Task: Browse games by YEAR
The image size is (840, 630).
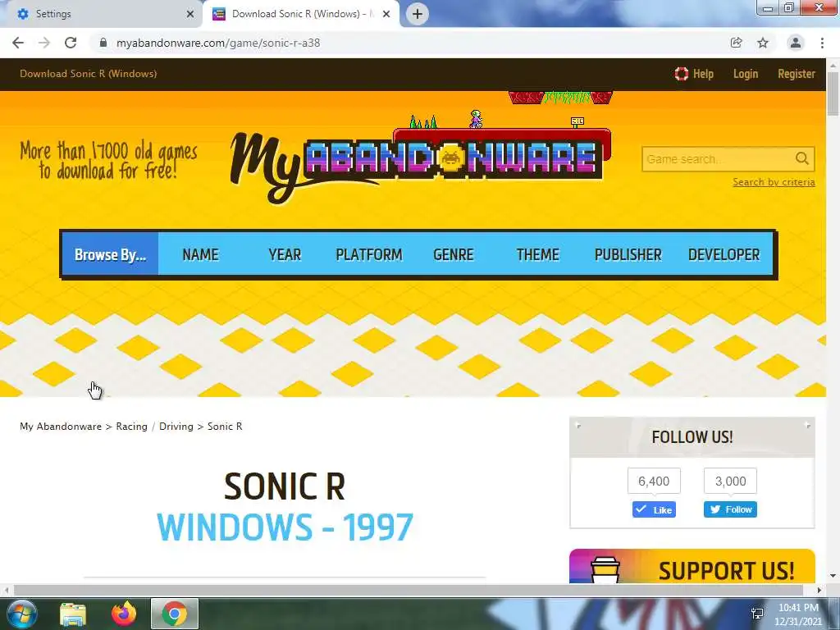Action: tap(285, 254)
